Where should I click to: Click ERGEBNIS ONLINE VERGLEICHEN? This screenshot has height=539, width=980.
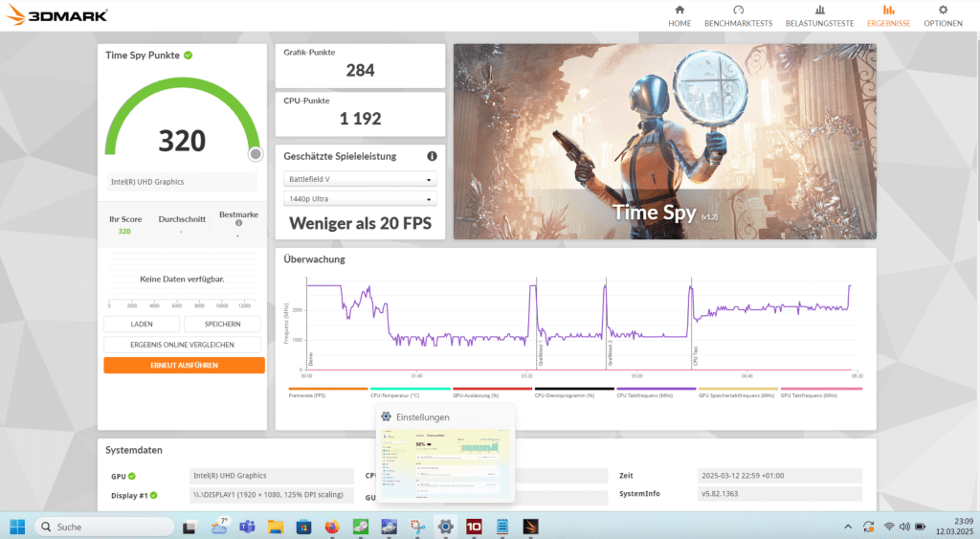click(182, 345)
